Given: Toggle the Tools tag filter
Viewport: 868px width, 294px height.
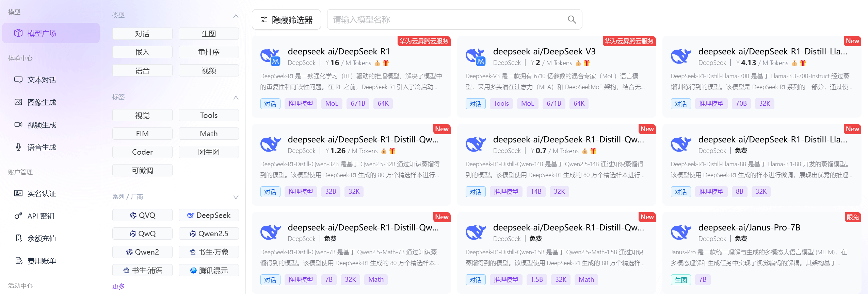Looking at the screenshot, I should click(209, 115).
